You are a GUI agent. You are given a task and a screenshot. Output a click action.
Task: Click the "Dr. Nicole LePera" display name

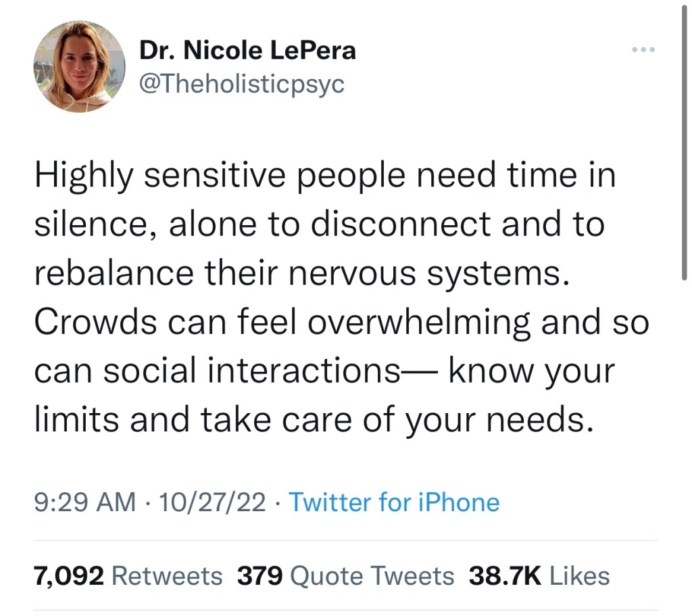click(x=247, y=51)
